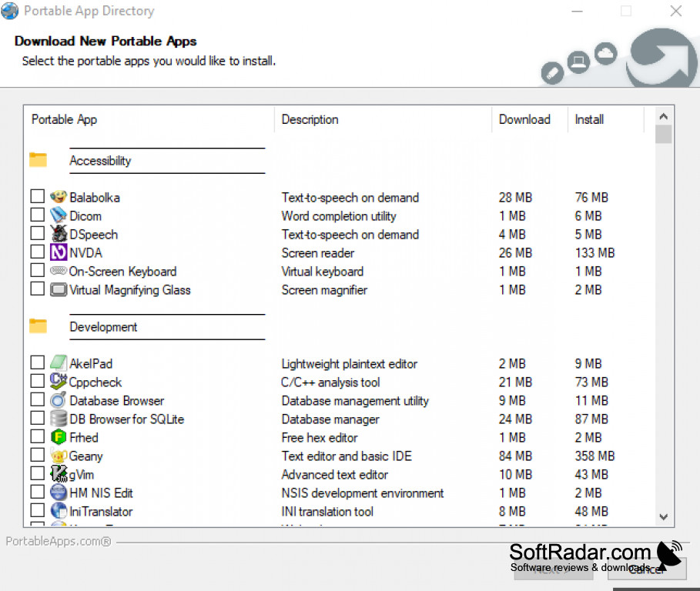The height and width of the screenshot is (591, 700).
Task: Click the Portable App Directory title bar icon
Action: (x=9, y=11)
